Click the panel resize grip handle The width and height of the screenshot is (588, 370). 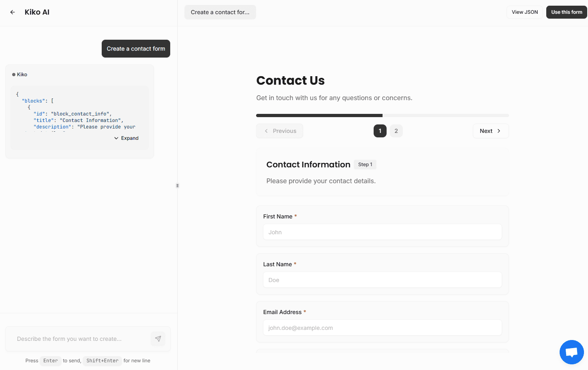click(177, 185)
